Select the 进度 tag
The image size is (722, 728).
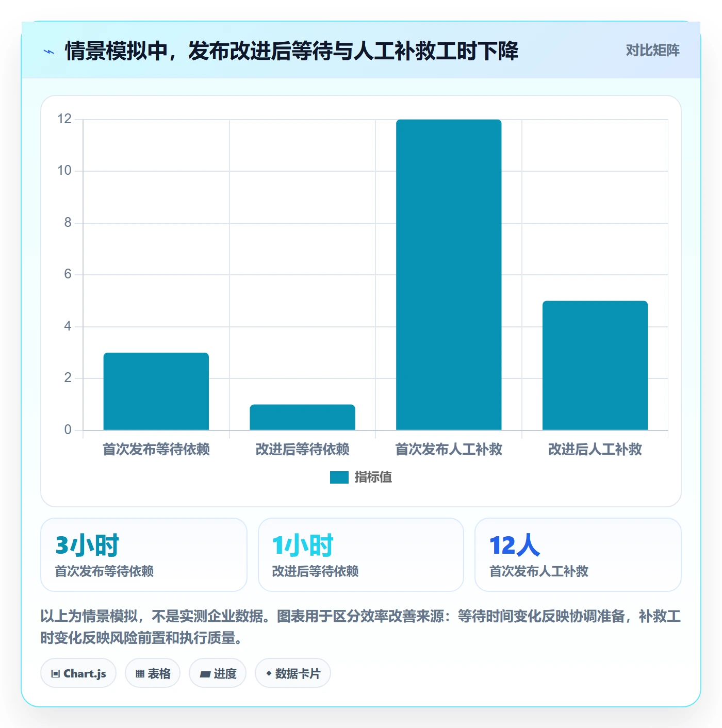tap(218, 673)
